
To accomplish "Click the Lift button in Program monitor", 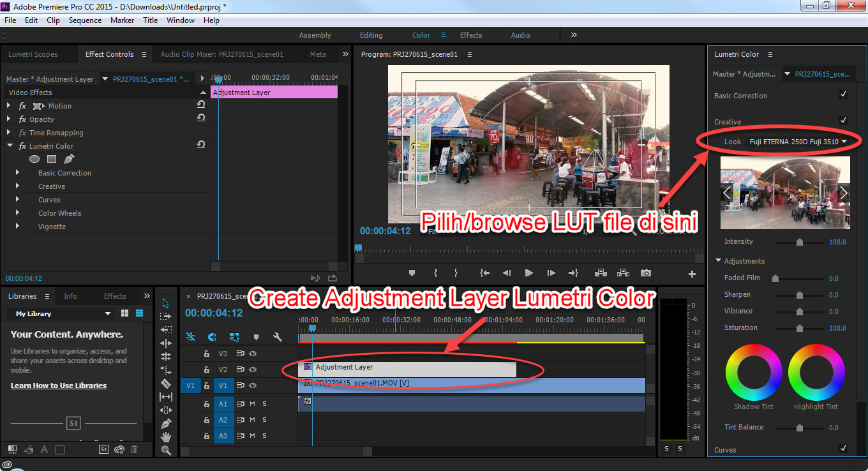I will click(x=601, y=273).
